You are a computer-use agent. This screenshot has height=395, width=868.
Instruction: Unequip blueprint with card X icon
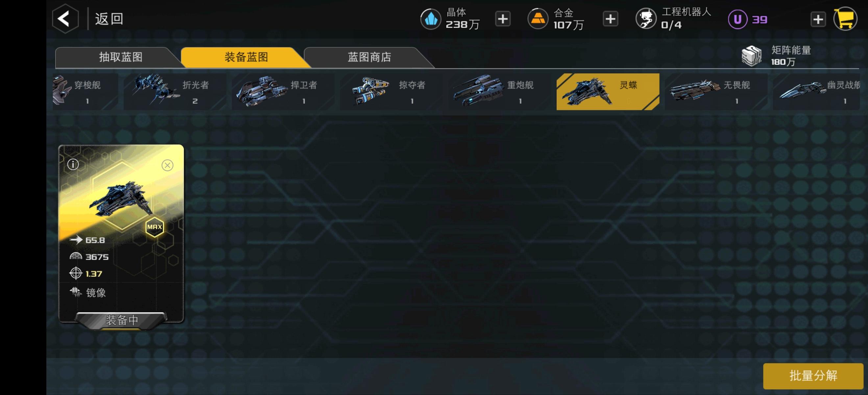[167, 165]
